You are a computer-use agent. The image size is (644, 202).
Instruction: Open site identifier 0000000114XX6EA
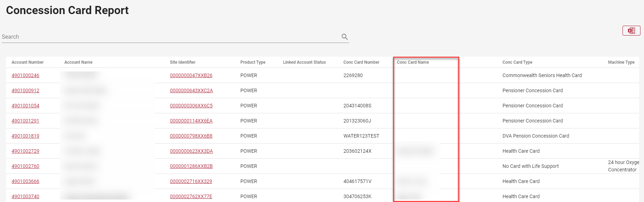(x=191, y=121)
